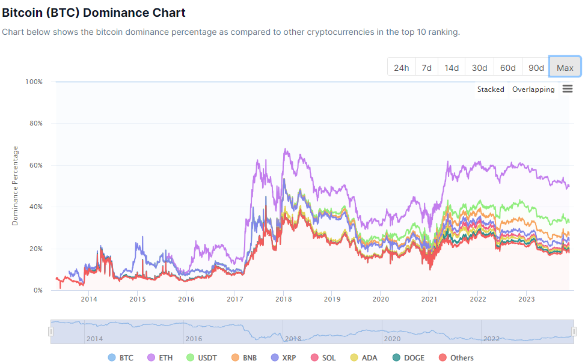Image resolution: width=588 pixels, height=364 pixels.
Task: Toggle DOGE legend marker
Action: pyautogui.click(x=396, y=358)
